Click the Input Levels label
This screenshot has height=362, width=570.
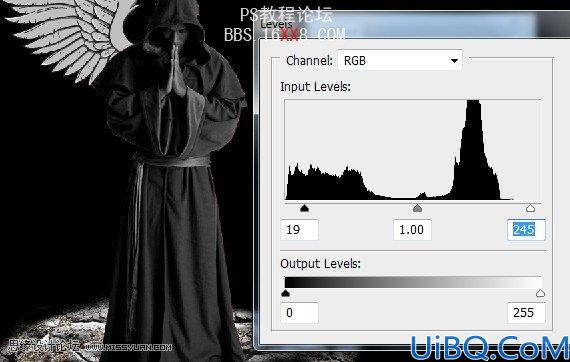pos(316,87)
